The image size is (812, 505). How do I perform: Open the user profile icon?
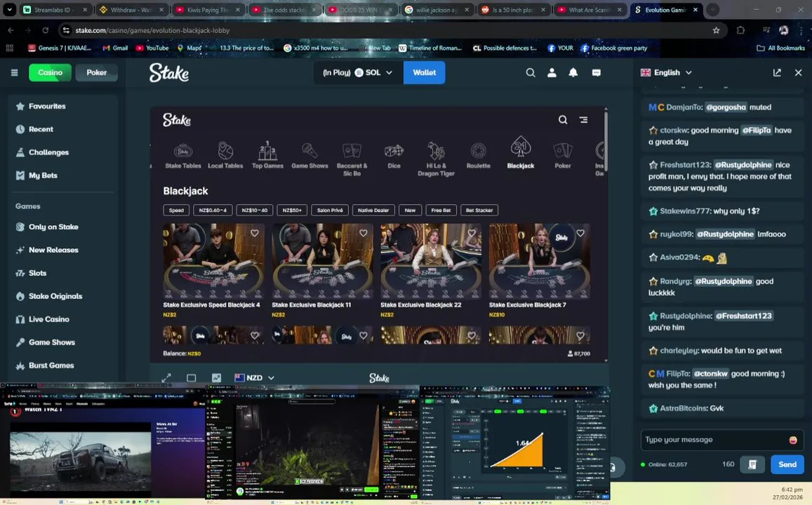(x=552, y=72)
